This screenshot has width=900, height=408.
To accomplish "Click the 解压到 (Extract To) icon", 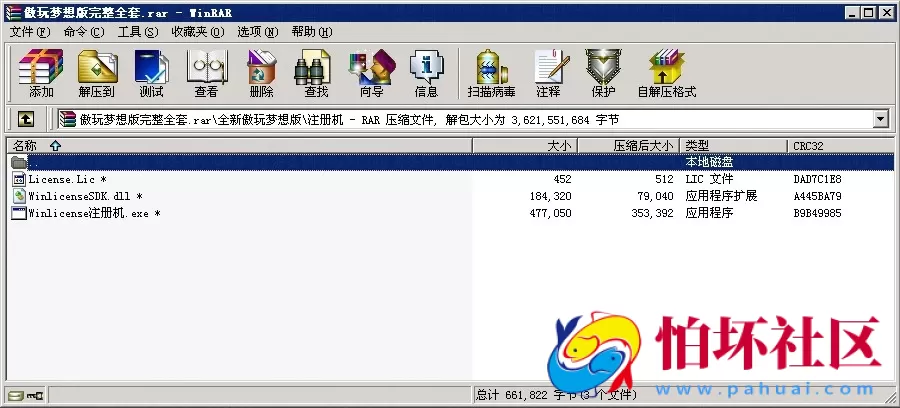I will 96,73.
